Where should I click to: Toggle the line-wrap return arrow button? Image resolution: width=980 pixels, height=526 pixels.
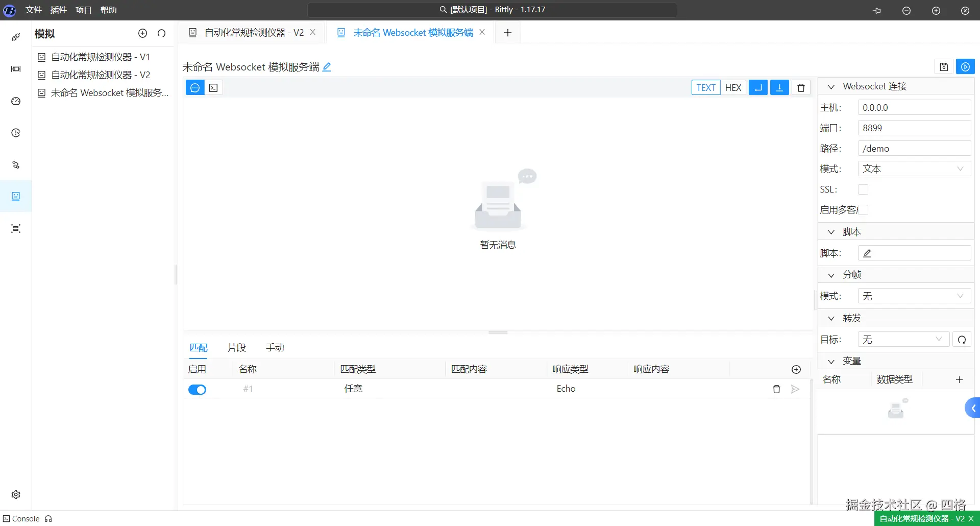(x=758, y=88)
